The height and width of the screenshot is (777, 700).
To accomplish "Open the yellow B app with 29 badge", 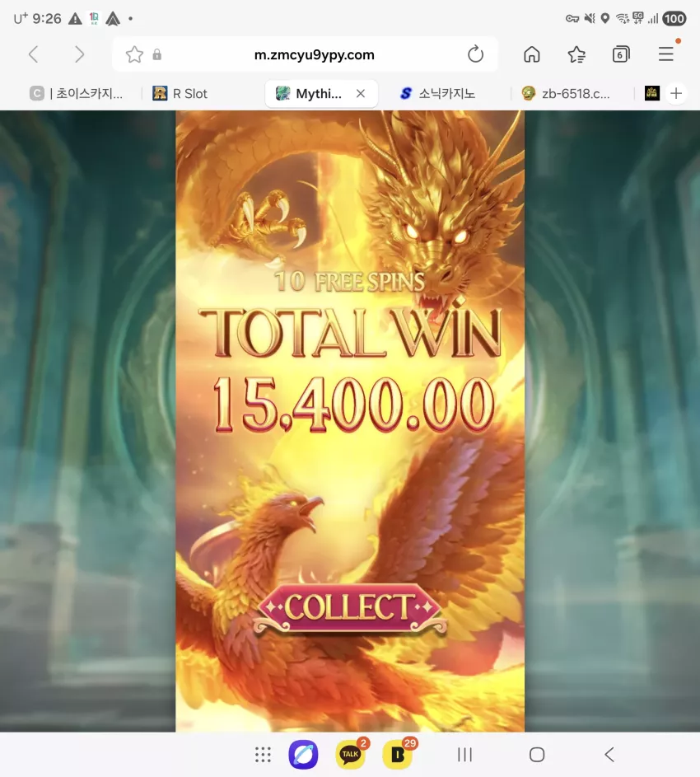I will [x=398, y=755].
